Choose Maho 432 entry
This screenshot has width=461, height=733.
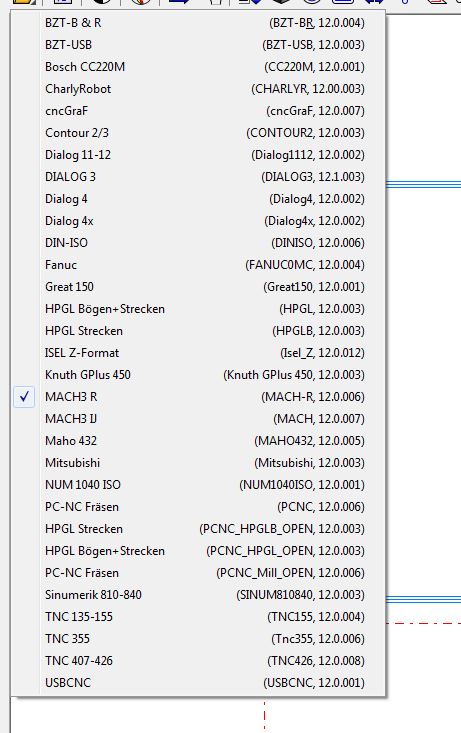tap(198, 441)
